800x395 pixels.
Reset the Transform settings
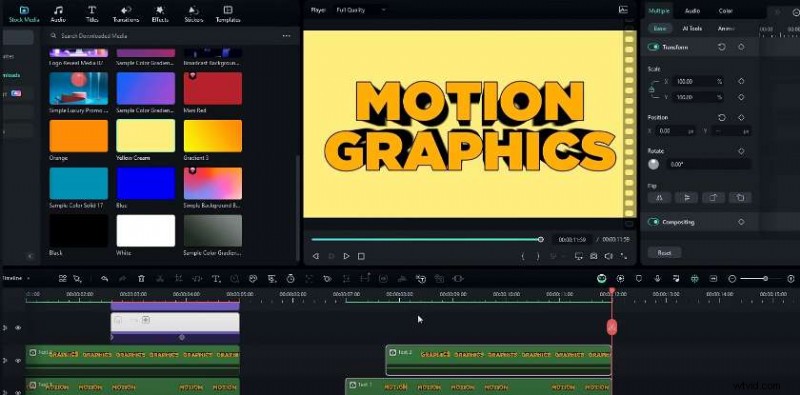(x=721, y=47)
